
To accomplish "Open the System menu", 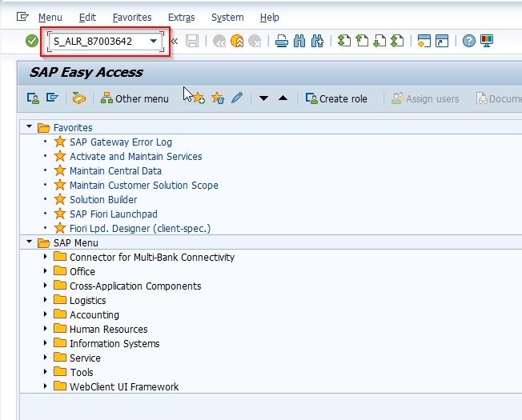I will (x=227, y=18).
